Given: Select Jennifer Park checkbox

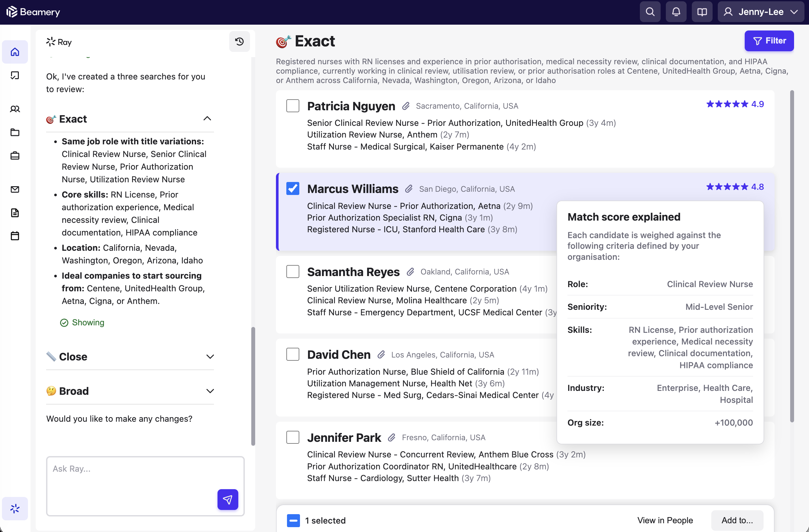Looking at the screenshot, I should 293,437.
